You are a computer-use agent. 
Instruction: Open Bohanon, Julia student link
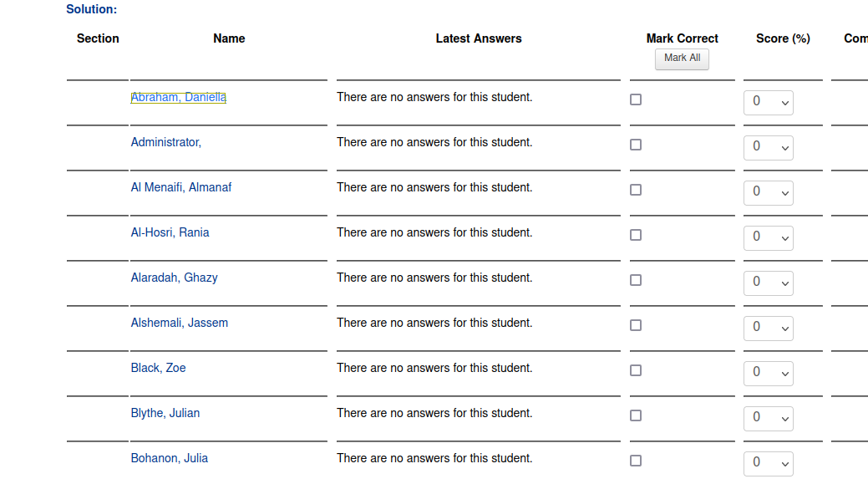pos(170,458)
